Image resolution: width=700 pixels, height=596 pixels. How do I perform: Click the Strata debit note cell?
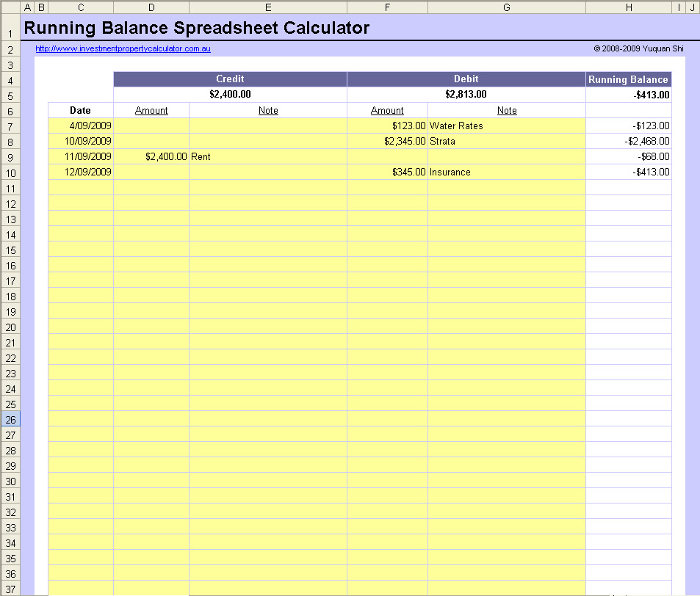[506, 141]
